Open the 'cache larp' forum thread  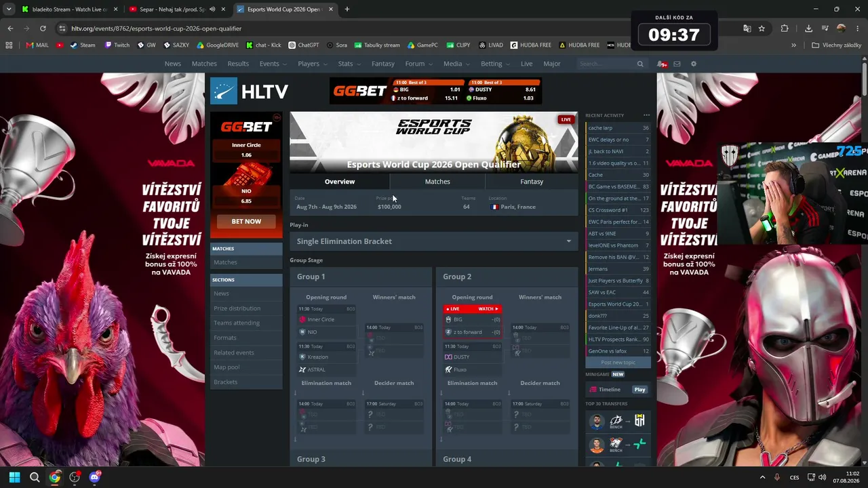click(618, 128)
